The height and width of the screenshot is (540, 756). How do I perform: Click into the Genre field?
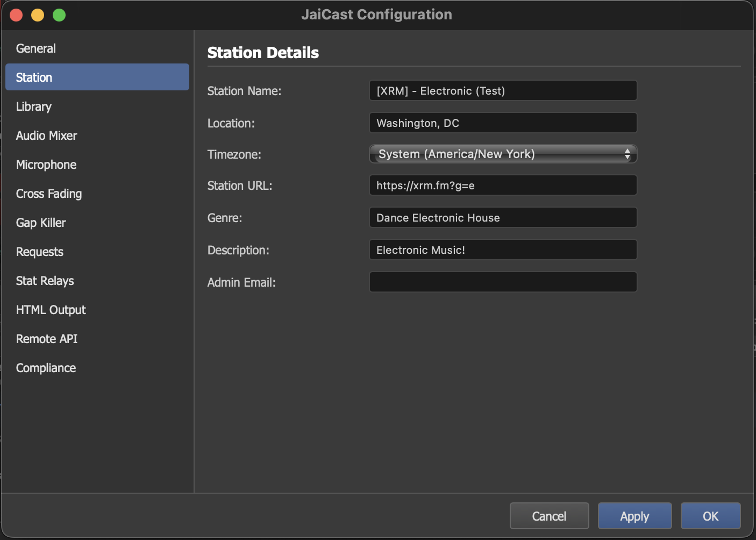[x=503, y=217]
